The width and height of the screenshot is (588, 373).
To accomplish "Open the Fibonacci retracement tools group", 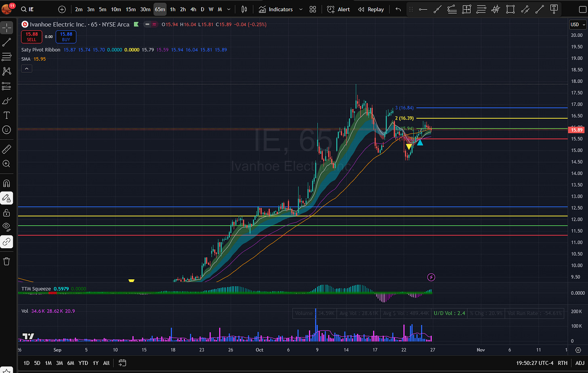I will [6, 57].
